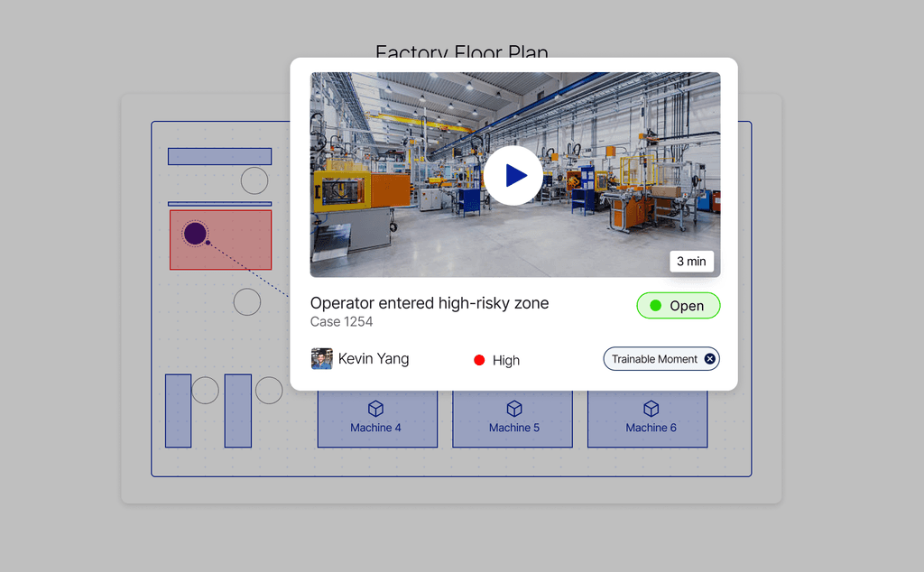Click the Factory Floor Plan heading

(x=461, y=54)
